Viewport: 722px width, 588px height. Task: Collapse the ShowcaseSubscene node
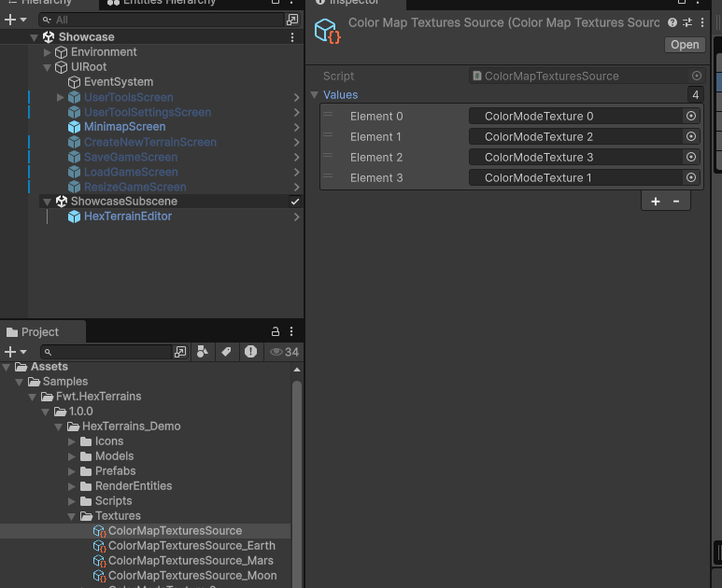point(47,202)
